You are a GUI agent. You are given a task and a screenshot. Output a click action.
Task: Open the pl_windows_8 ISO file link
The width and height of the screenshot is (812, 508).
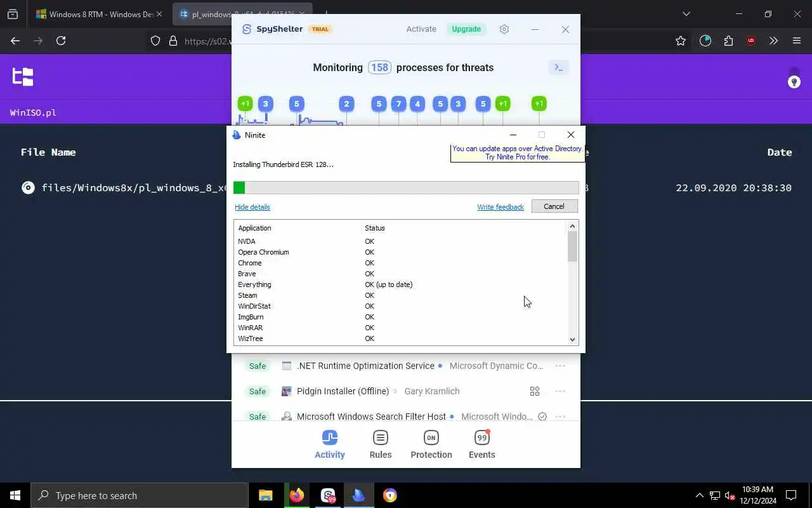click(x=134, y=188)
